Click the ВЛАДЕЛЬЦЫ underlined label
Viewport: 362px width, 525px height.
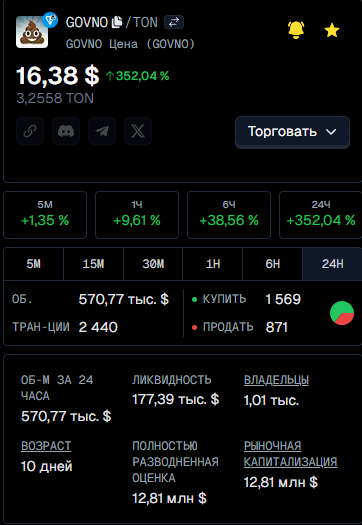pyautogui.click(x=276, y=380)
